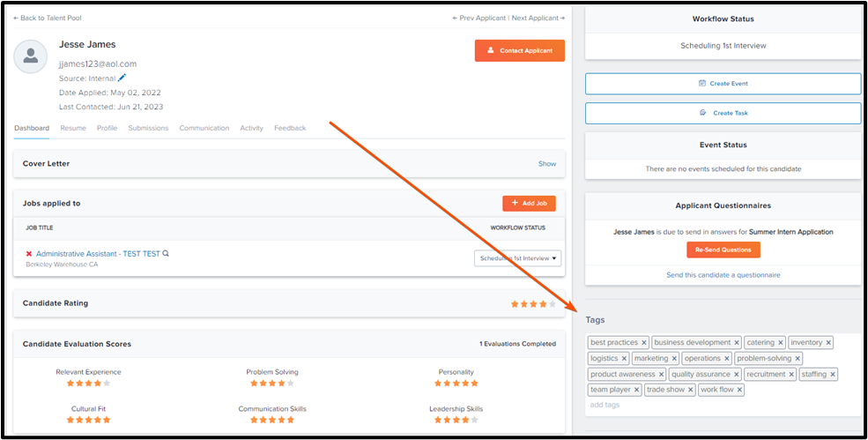Delete the "work flow" tag
Image resolution: width=868 pixels, height=440 pixels.
[739, 390]
